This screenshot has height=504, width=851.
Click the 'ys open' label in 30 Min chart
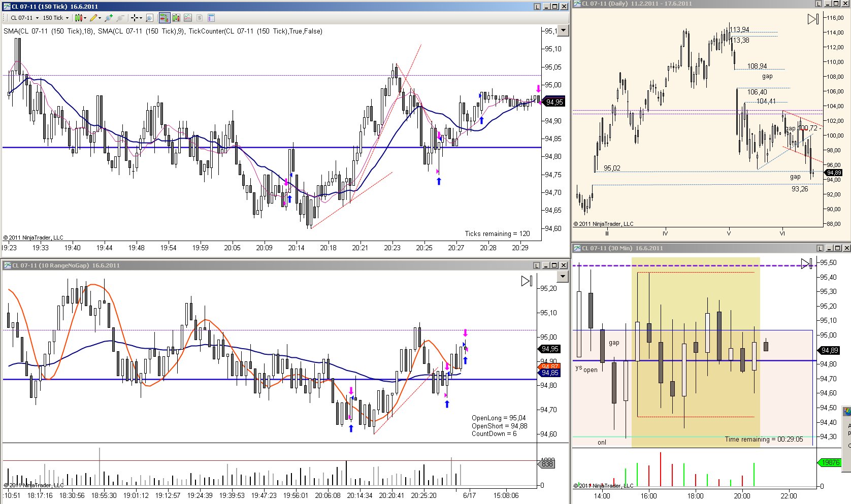pos(586,369)
